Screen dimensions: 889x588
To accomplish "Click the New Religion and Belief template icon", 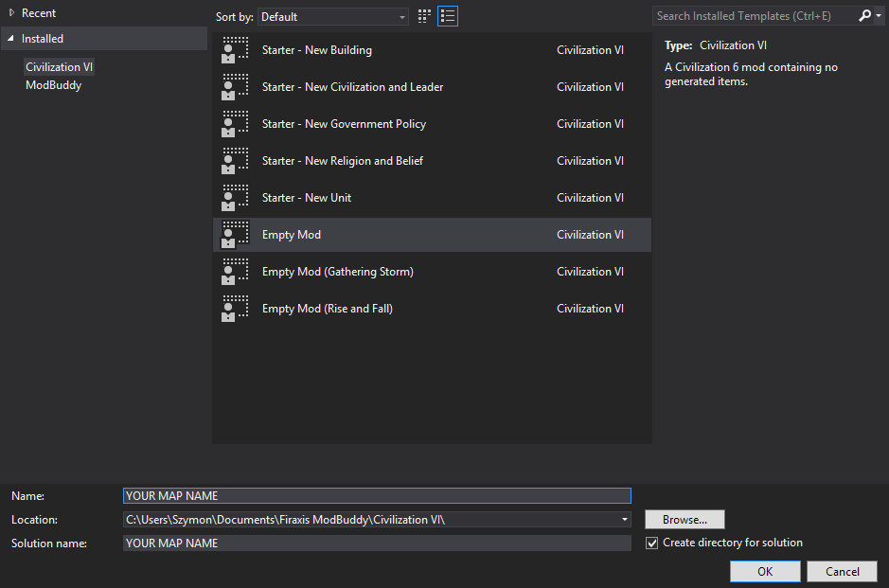I will click(x=235, y=160).
